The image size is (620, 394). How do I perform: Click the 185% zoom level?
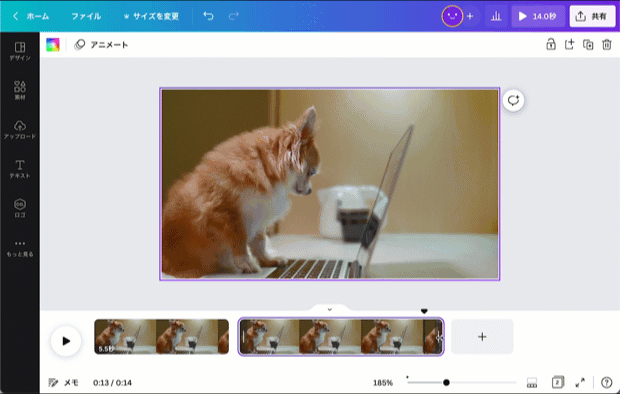[x=383, y=383]
